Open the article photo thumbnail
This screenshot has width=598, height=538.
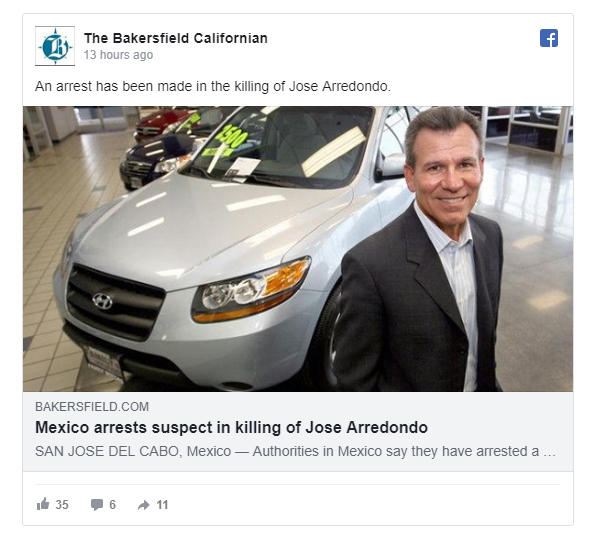298,249
